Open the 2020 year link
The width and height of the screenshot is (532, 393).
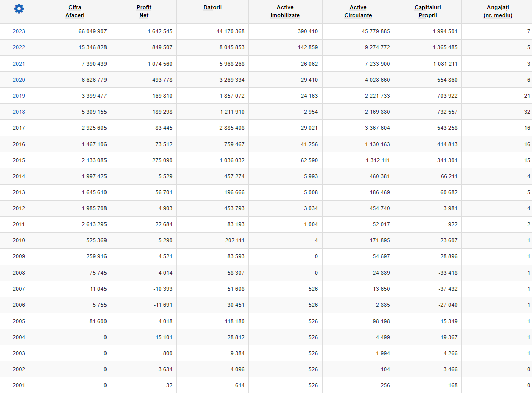point(19,80)
